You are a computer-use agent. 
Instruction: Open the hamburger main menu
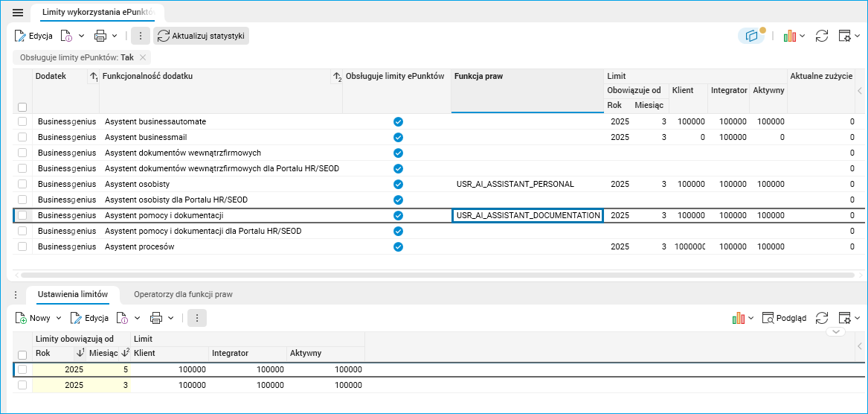pos(18,13)
